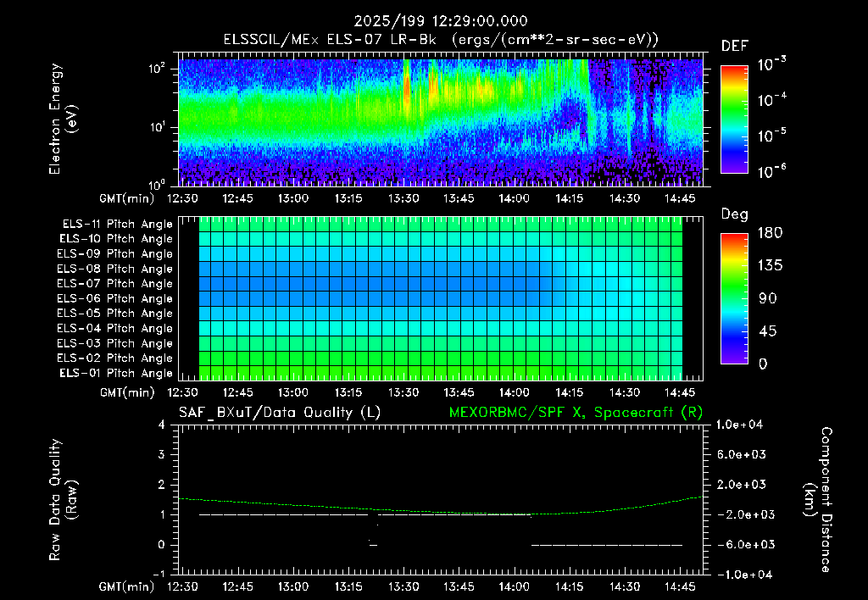
Task: Click the Component Distance (km) axis label
Action: 818,500
